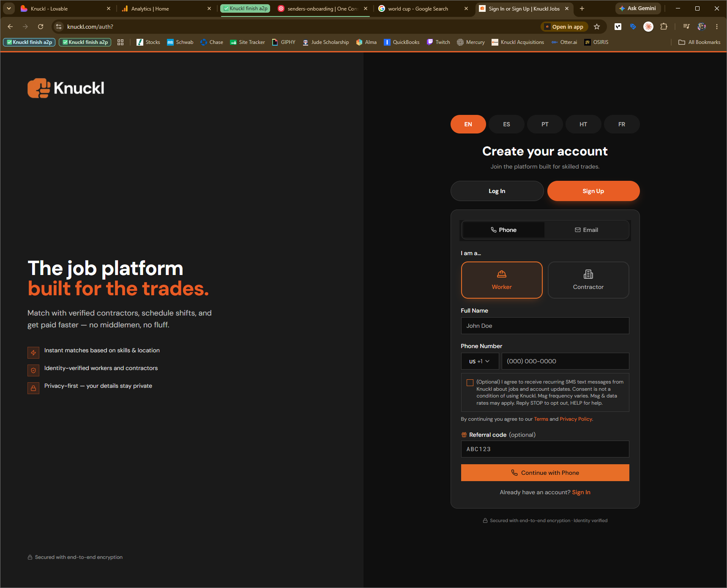Screen dimensions: 727x588
Task: Expand the tab search chevron
Action: pyautogui.click(x=9, y=8)
